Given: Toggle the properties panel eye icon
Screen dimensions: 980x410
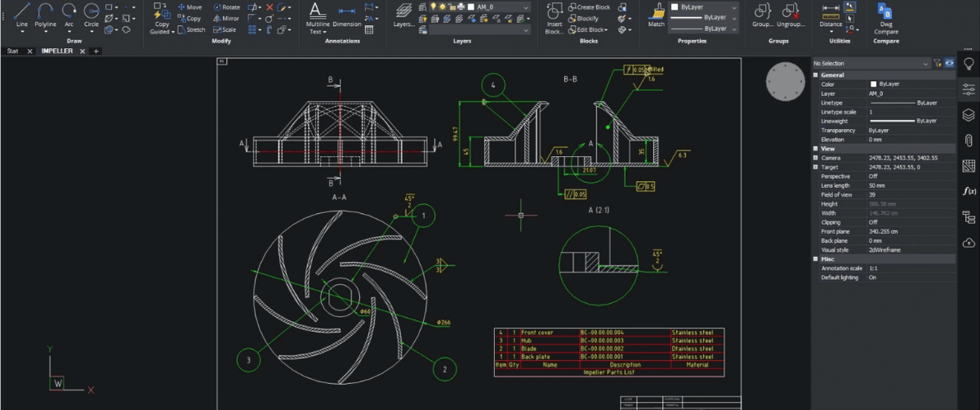Looking at the screenshot, I should 950,63.
